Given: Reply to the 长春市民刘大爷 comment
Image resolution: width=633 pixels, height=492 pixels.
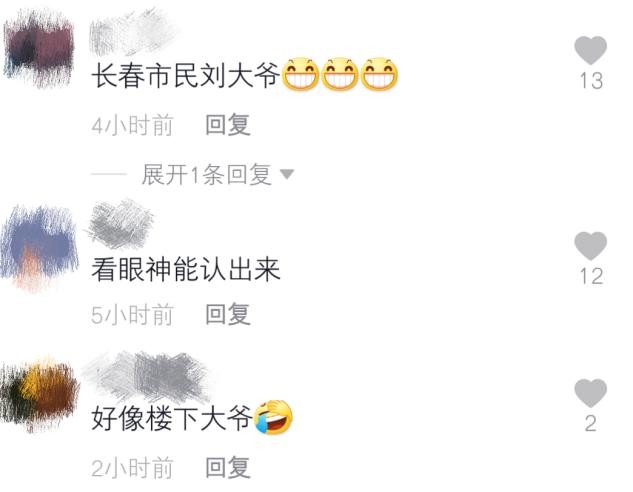Looking at the screenshot, I should click(x=228, y=124).
